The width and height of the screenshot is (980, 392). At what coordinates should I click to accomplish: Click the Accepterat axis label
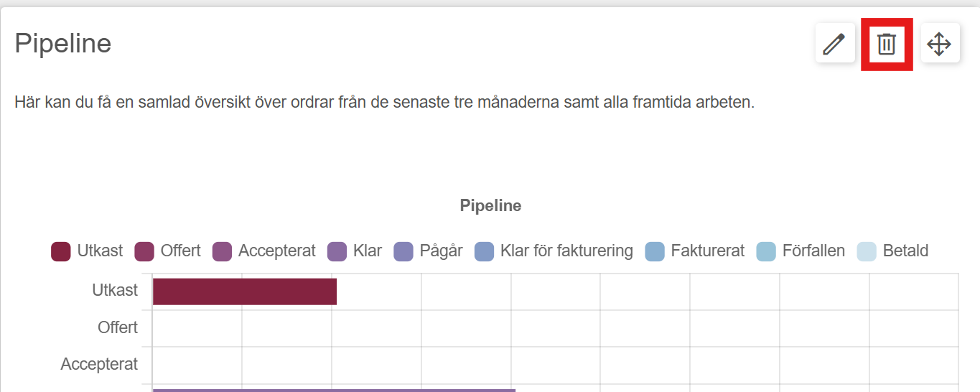99,364
